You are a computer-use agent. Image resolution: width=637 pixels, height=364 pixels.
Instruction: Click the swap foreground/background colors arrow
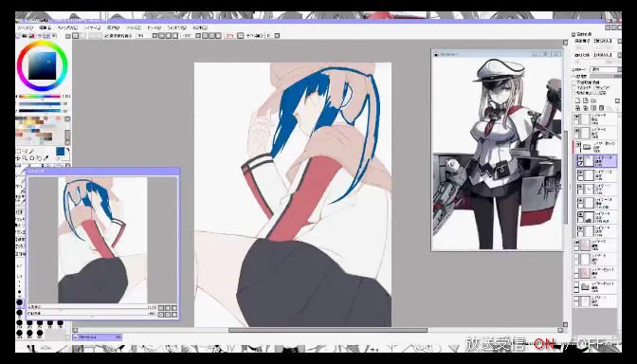67,150
